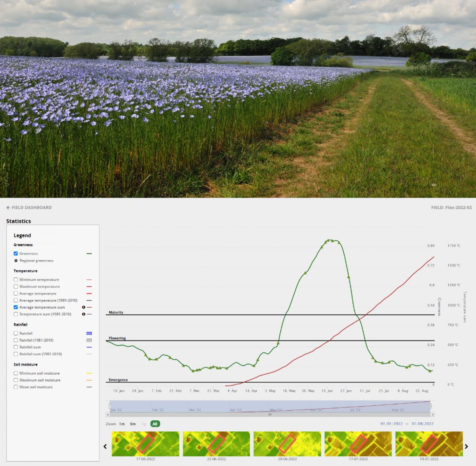The height and width of the screenshot is (466, 476).
Task: Open the 19-07-2022 satellite thumbnail
Action: 429,444
